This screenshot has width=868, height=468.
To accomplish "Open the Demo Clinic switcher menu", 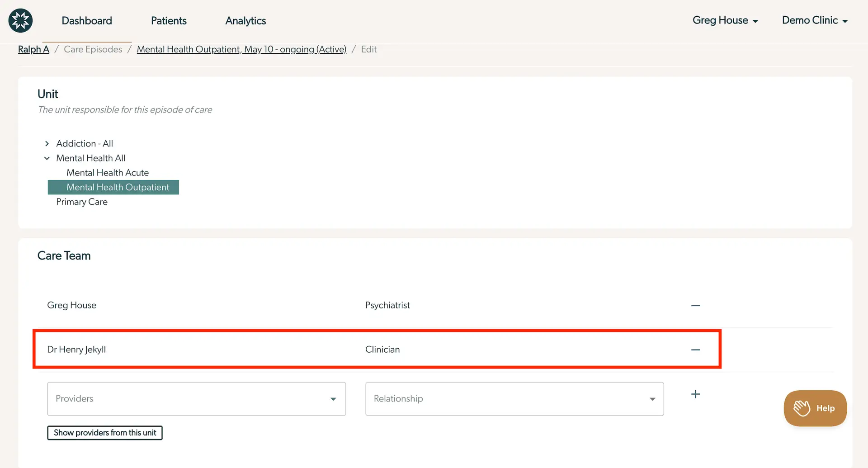I will click(x=814, y=20).
